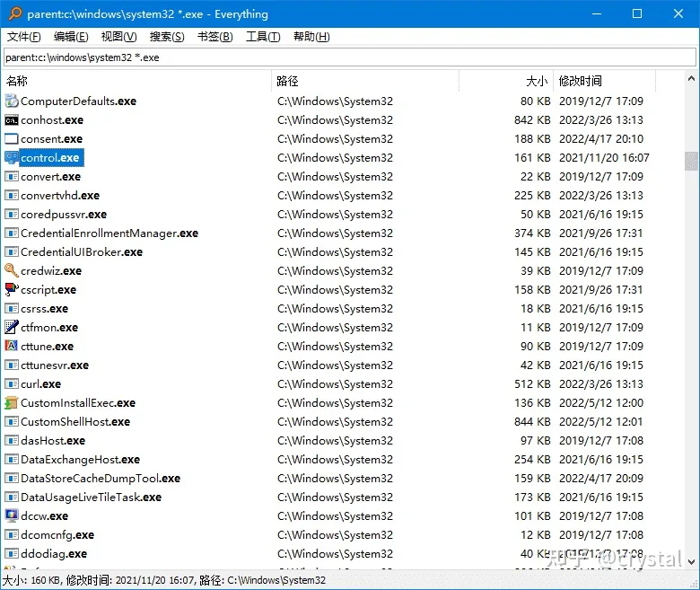Screen dimensions: 700x590
Task: Open the 编辑(E) menu
Action: pos(71,37)
